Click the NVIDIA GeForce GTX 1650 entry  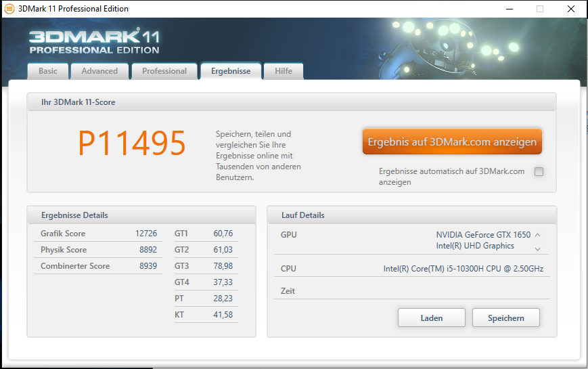tap(483, 235)
